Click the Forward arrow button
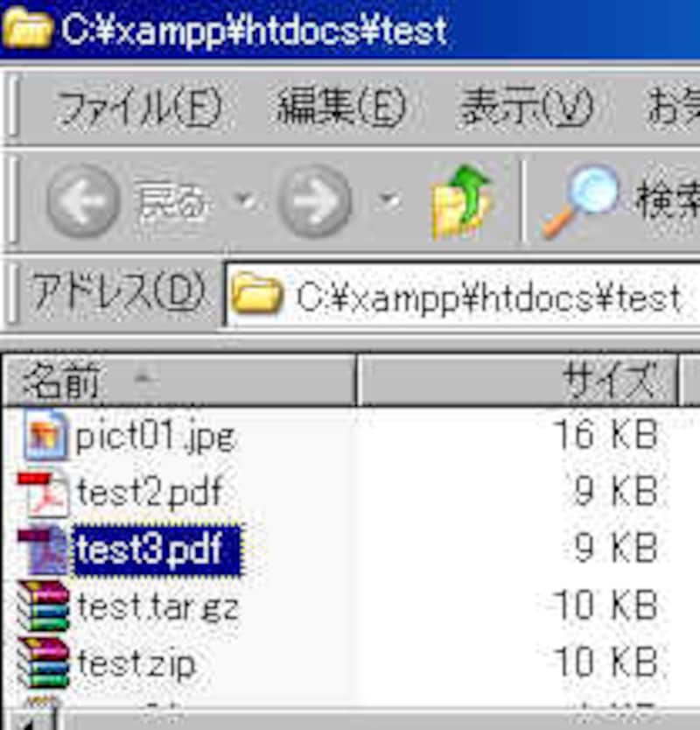700x730 pixels. pos(315,201)
